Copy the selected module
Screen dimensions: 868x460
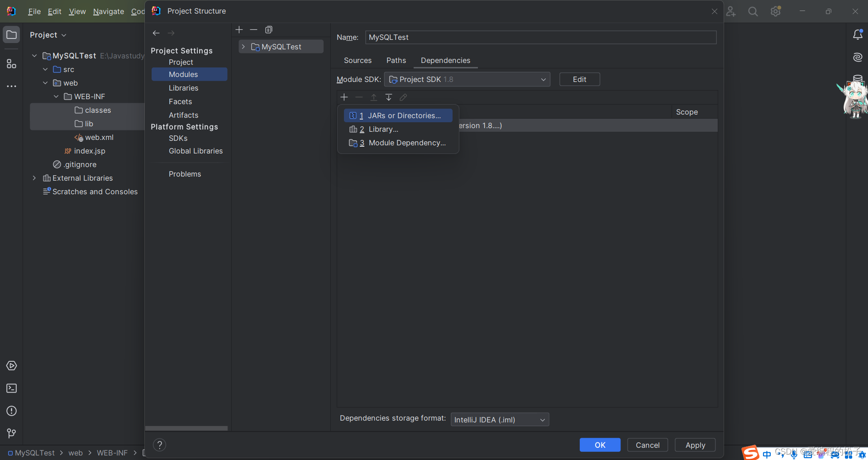[269, 30]
